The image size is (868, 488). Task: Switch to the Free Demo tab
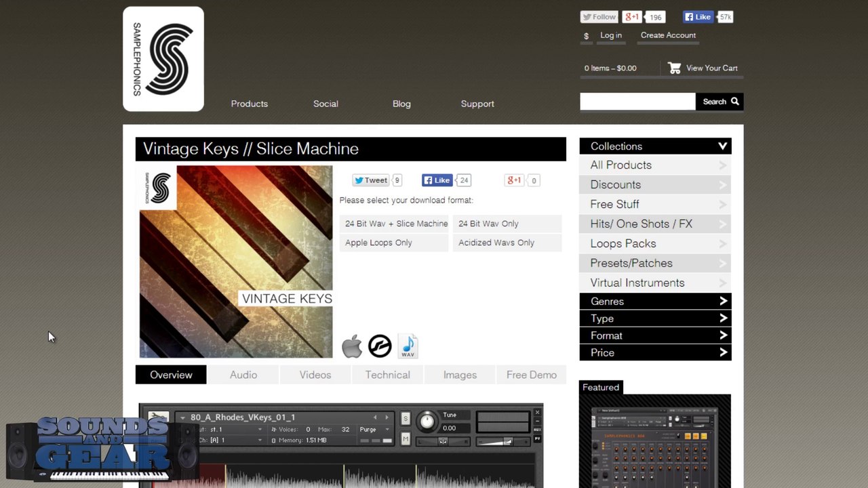532,375
